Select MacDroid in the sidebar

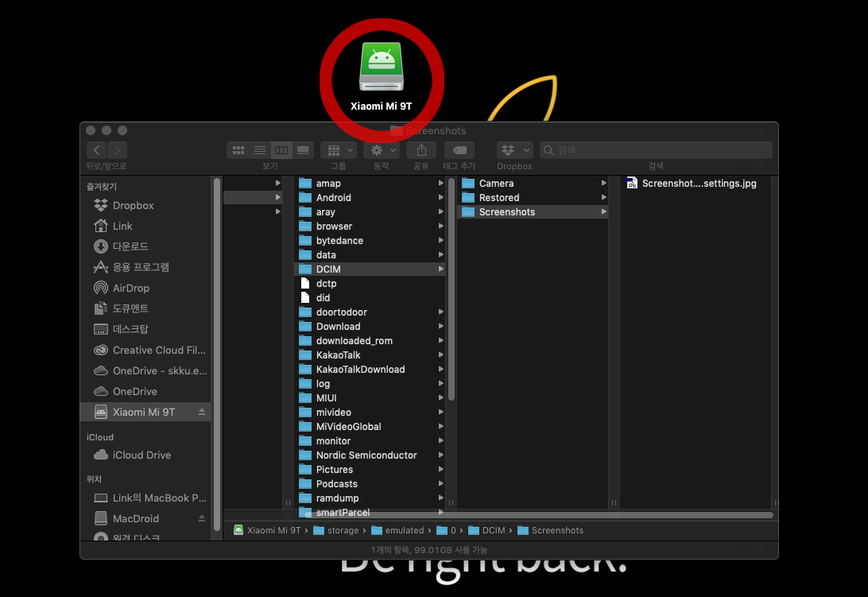145,519
